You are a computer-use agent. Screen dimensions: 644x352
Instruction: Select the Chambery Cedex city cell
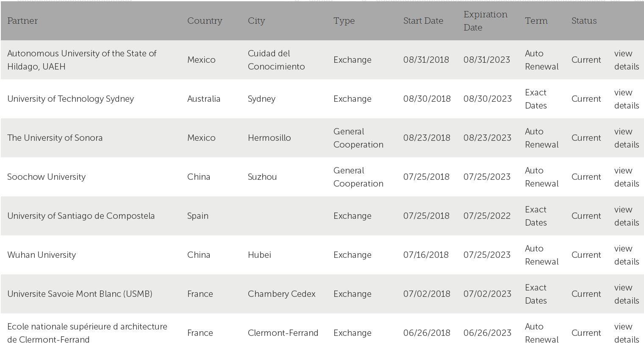tap(281, 294)
